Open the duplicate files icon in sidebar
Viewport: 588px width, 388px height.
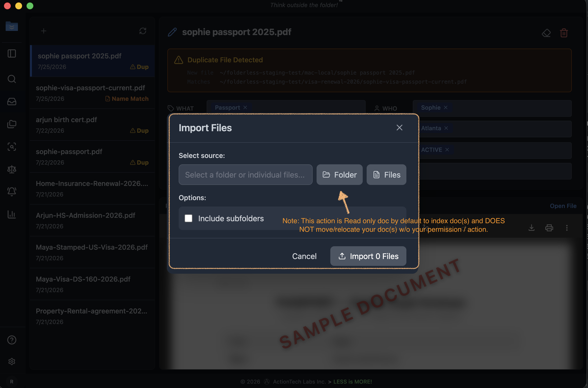[12, 124]
